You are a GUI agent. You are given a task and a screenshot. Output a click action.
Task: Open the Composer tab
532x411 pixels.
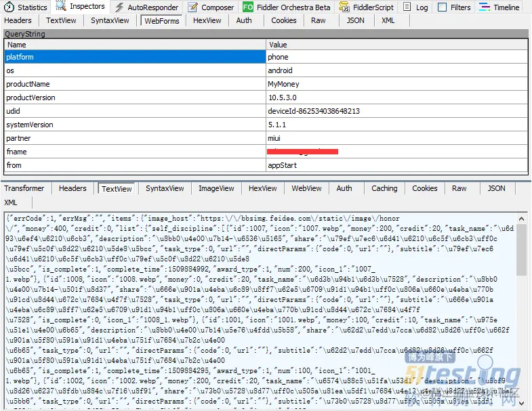[x=211, y=7]
